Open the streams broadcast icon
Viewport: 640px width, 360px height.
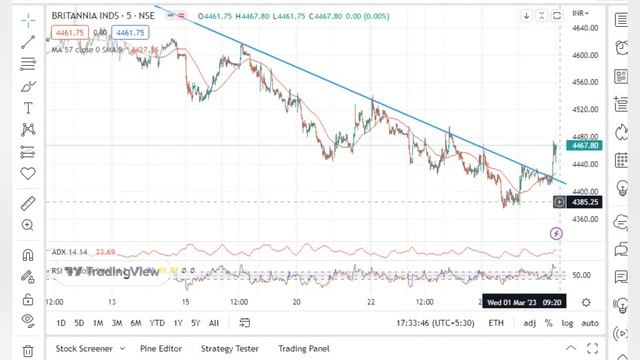[620, 333]
